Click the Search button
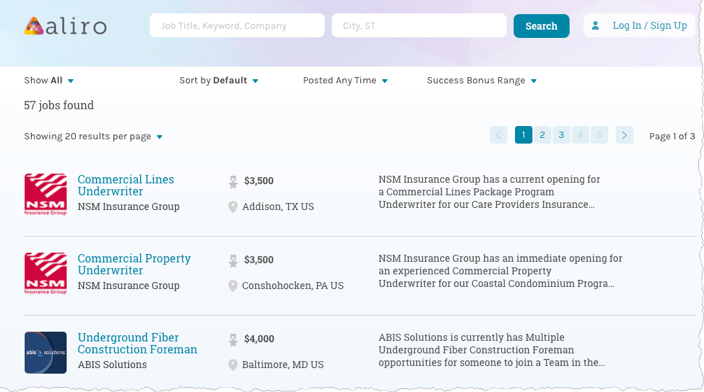This screenshot has width=704, height=392. [x=541, y=26]
